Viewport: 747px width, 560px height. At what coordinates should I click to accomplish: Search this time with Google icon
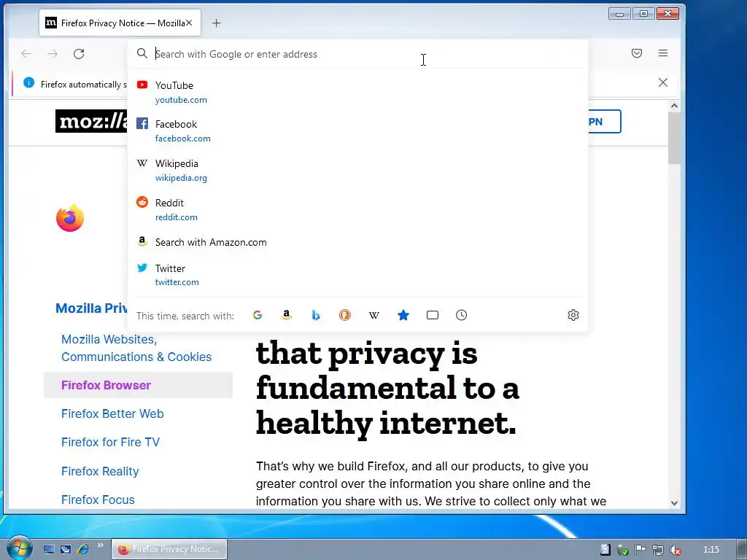pos(258,315)
